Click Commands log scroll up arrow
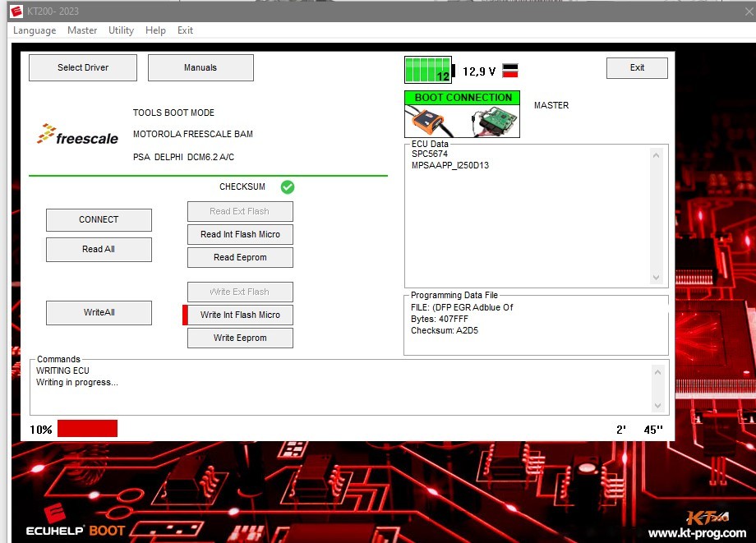The width and height of the screenshot is (756, 543). click(657, 372)
